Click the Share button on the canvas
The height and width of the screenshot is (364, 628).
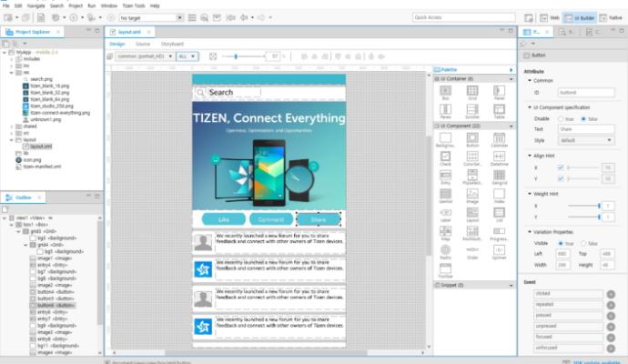319,219
